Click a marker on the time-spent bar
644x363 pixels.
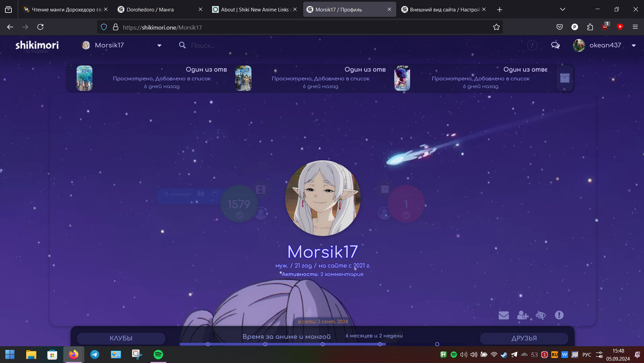click(265, 344)
